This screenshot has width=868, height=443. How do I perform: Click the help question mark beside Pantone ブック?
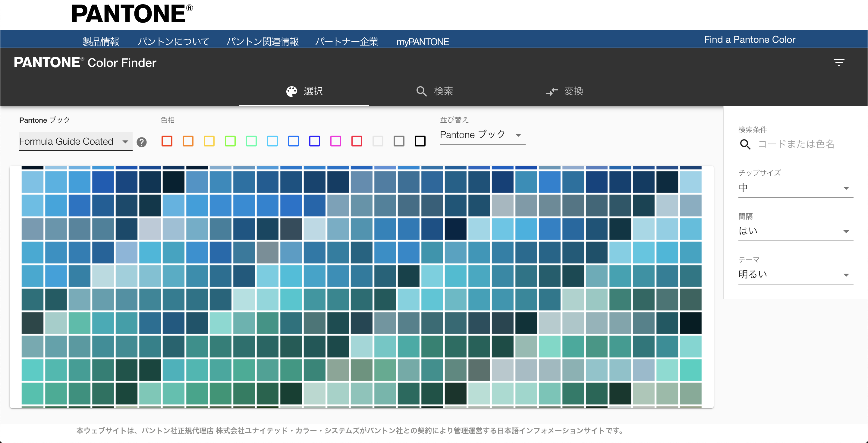(142, 142)
